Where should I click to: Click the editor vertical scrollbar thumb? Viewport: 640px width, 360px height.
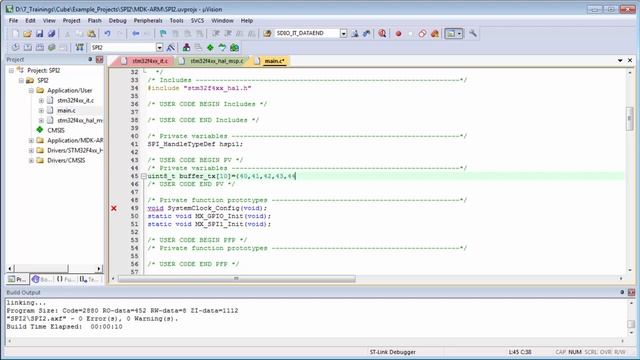(x=629, y=119)
